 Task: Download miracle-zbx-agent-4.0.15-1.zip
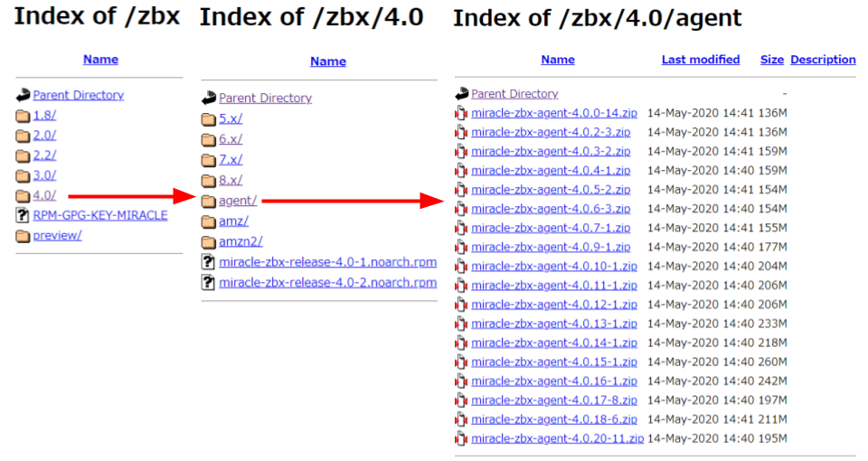[554, 362]
